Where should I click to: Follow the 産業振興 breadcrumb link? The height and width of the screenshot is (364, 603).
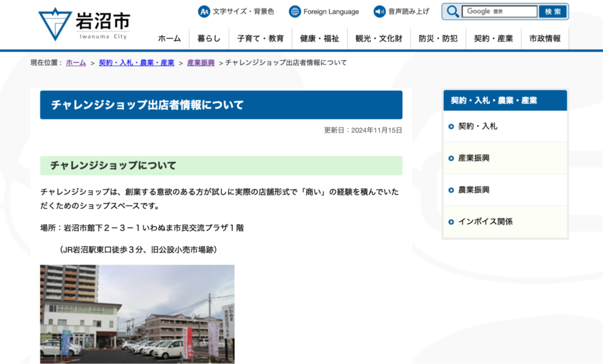(201, 63)
